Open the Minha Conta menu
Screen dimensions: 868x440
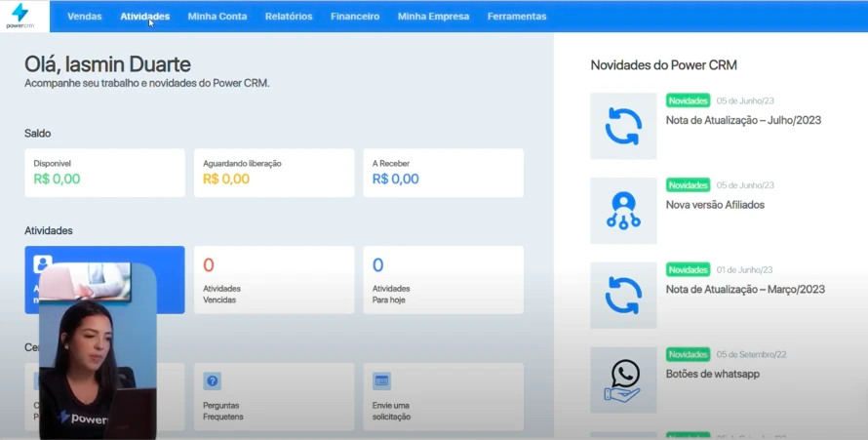coord(217,17)
